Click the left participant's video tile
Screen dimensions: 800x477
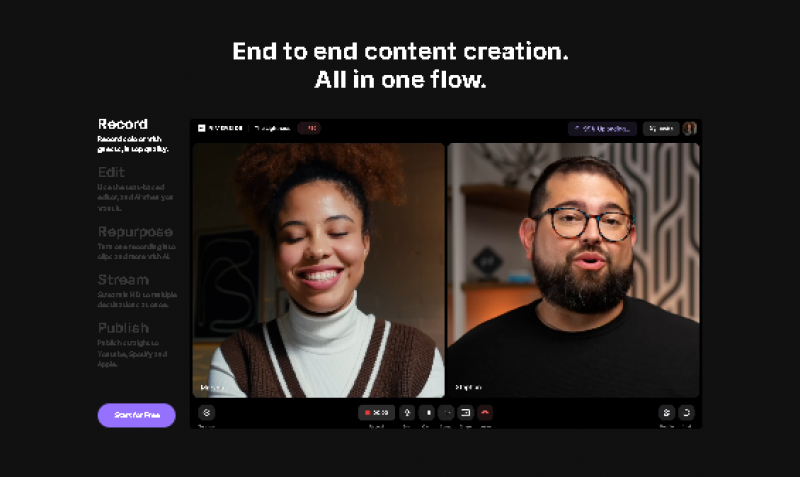(x=318, y=270)
